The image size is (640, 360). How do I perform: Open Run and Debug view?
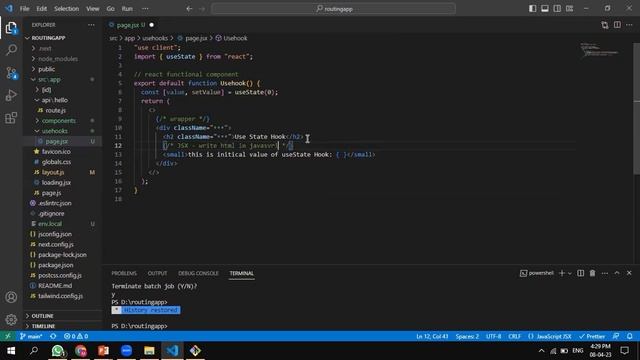point(11,96)
